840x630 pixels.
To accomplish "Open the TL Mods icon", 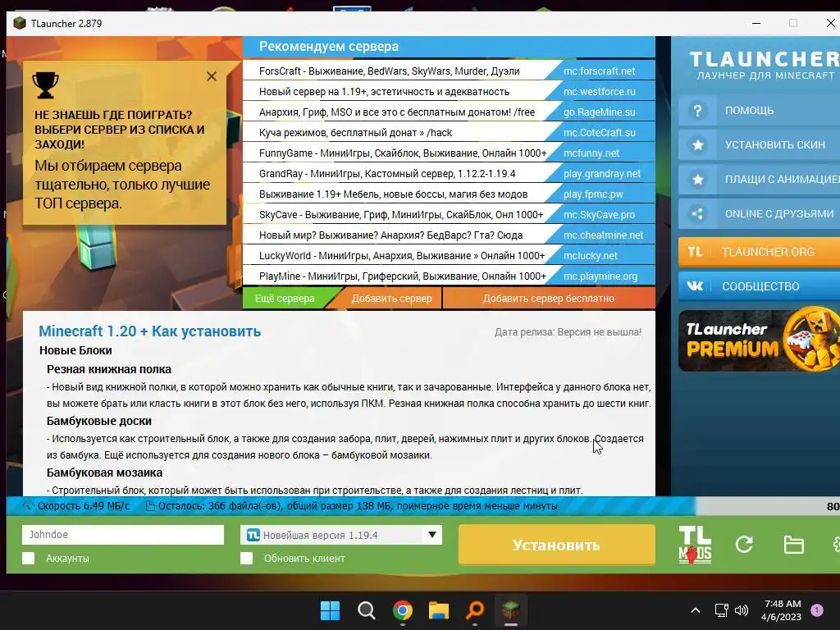I will click(695, 545).
